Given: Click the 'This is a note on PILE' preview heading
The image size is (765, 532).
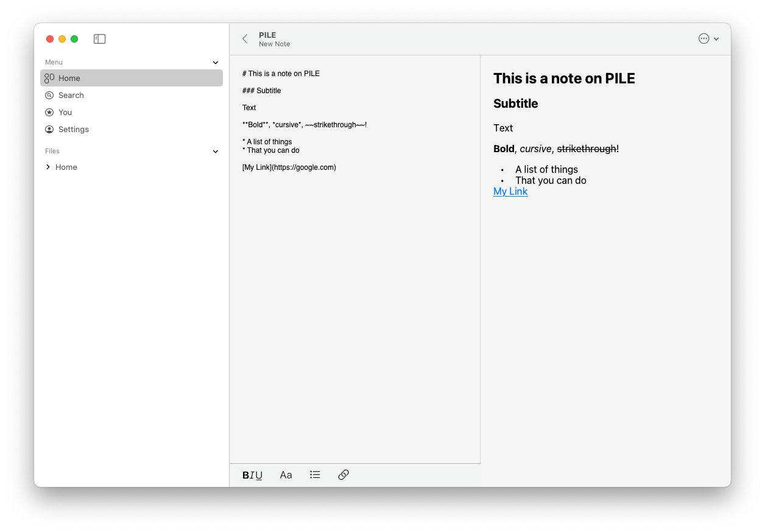Looking at the screenshot, I should coord(564,79).
